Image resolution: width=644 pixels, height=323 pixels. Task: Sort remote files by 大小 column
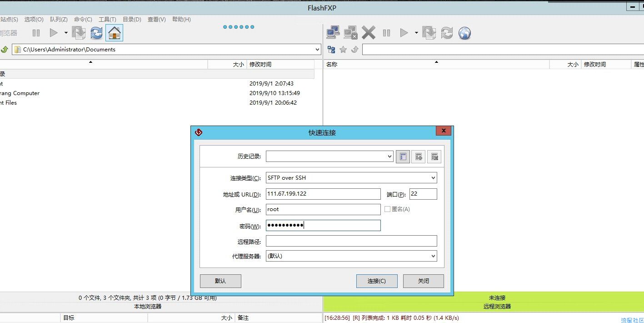pyautogui.click(x=565, y=65)
